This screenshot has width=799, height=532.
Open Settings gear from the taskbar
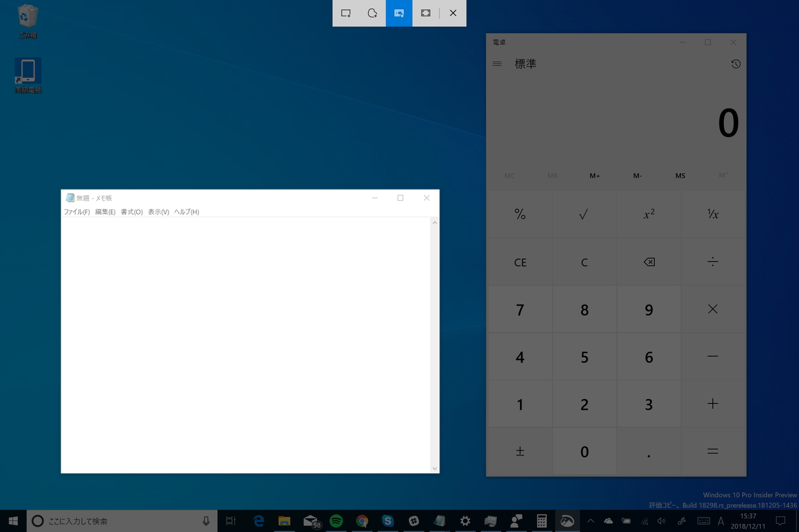click(465, 521)
